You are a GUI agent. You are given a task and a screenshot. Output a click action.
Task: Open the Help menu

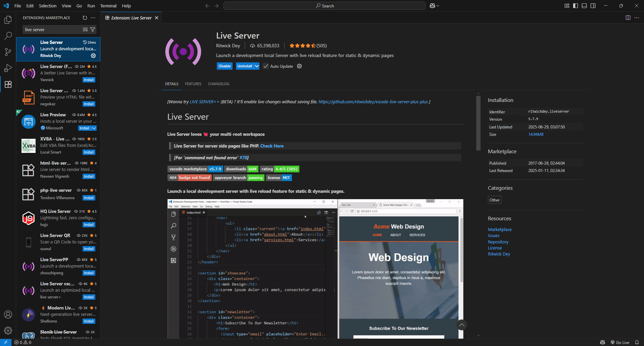126,6
